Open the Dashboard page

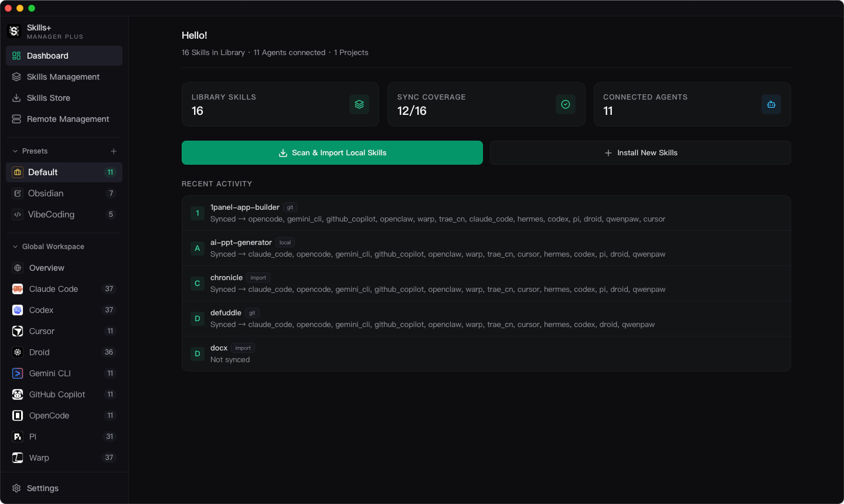tap(64, 56)
